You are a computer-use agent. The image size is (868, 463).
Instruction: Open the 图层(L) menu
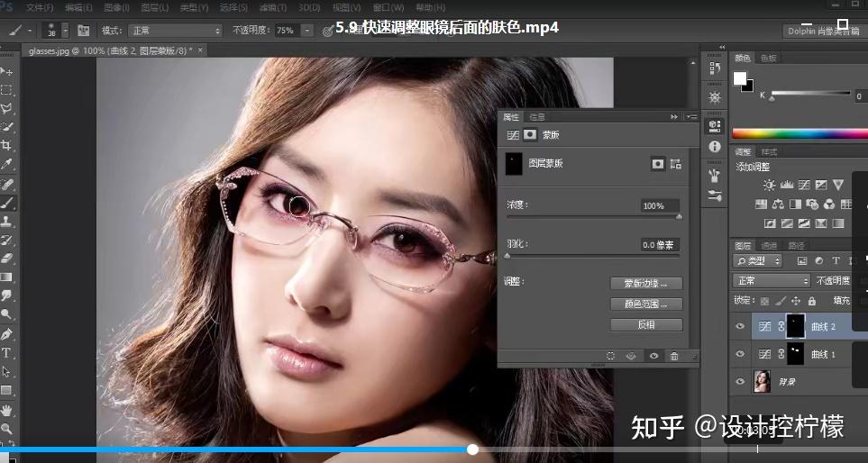155,8
